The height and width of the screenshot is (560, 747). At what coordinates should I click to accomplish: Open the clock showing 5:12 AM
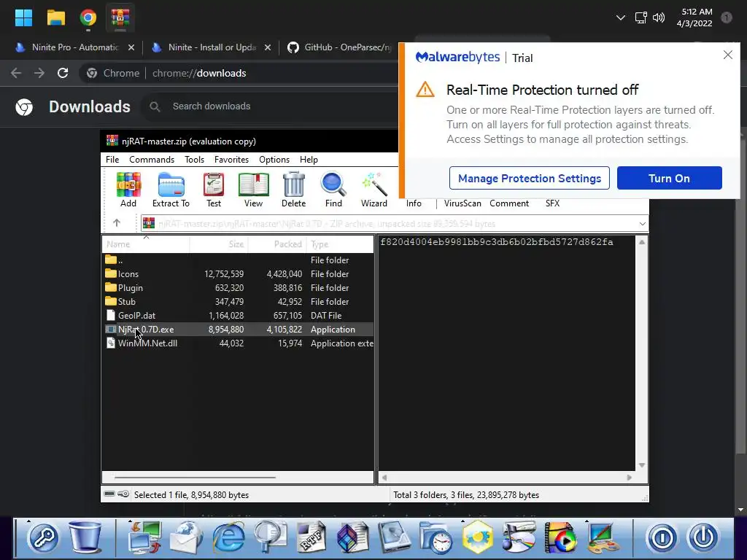point(694,17)
